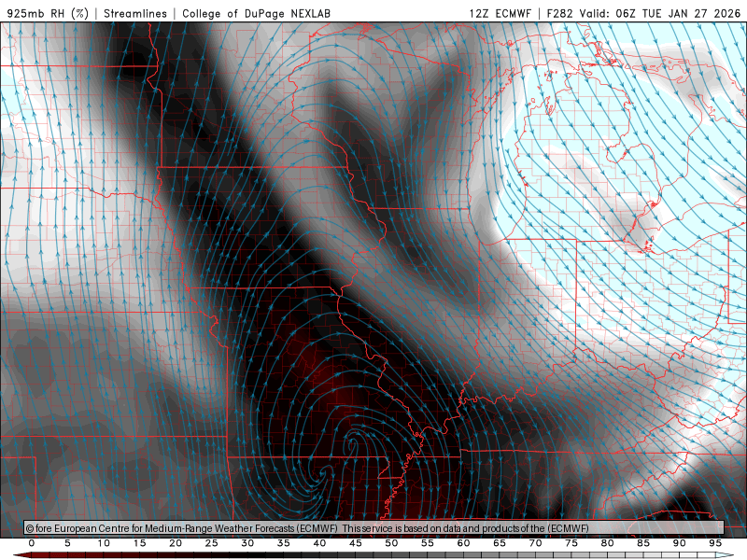The width and height of the screenshot is (747, 560).
Task: Click the 65 label on the colorbar
Action: pyautogui.click(x=500, y=543)
